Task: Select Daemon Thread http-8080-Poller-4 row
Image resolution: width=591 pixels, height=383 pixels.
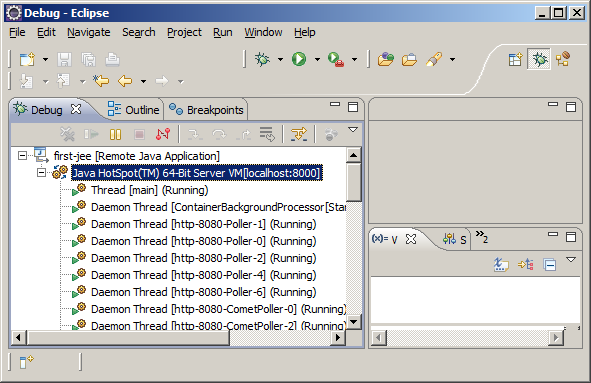Action: (204, 275)
